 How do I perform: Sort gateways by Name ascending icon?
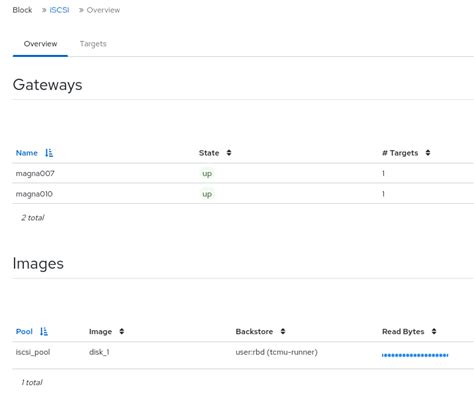pyautogui.click(x=49, y=153)
